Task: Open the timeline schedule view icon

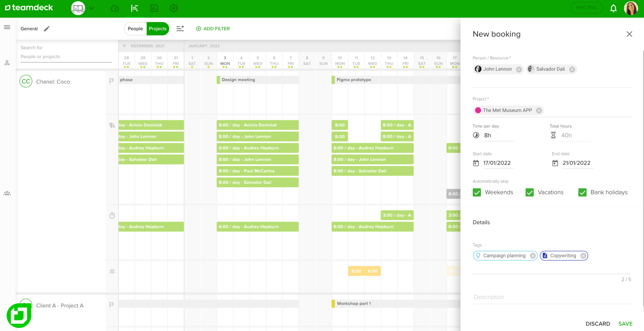Action: (x=135, y=8)
